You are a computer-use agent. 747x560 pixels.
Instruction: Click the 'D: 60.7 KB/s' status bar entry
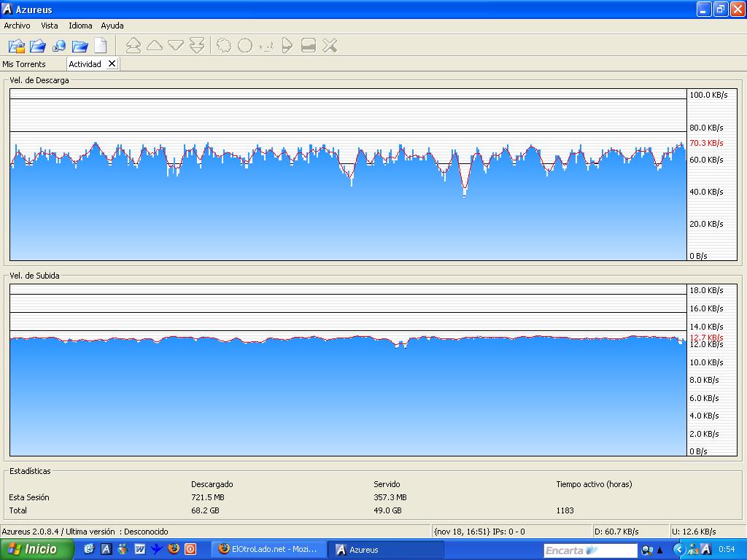point(616,532)
